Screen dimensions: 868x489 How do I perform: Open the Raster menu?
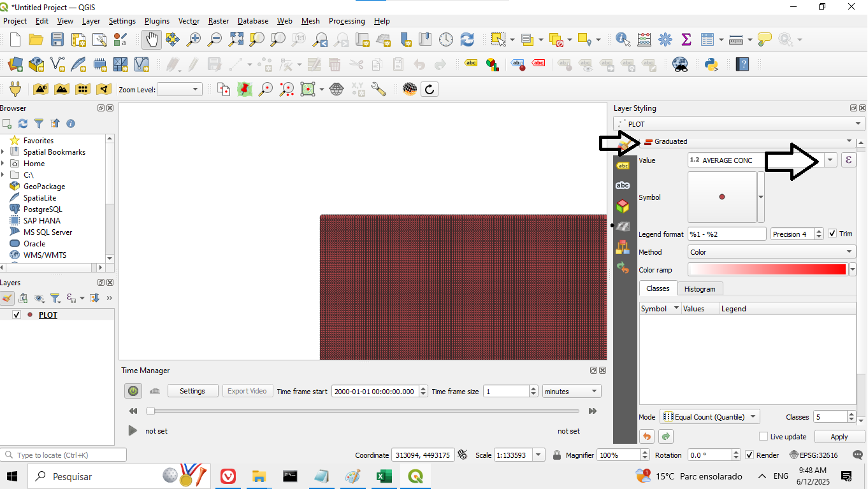tap(219, 21)
